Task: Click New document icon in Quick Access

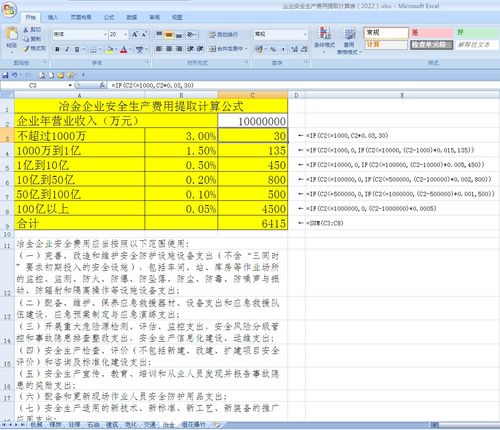Action: (51, 75)
